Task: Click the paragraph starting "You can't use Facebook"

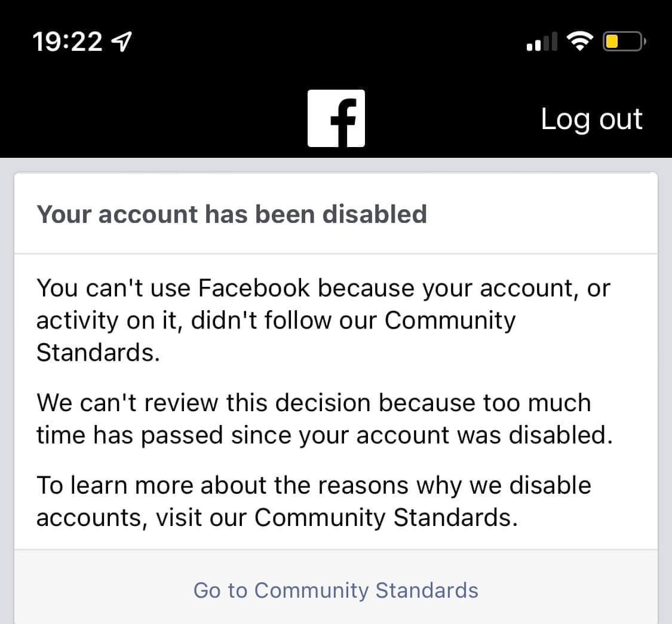Action: pyautogui.click(x=323, y=320)
